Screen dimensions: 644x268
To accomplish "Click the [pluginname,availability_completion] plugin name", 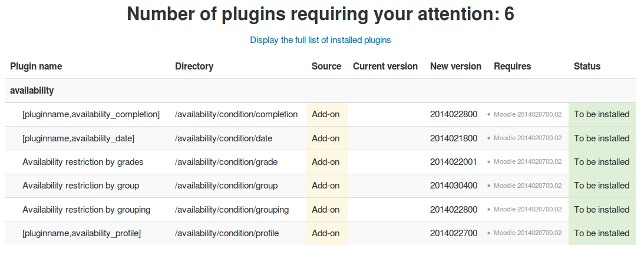I will click(x=91, y=114).
